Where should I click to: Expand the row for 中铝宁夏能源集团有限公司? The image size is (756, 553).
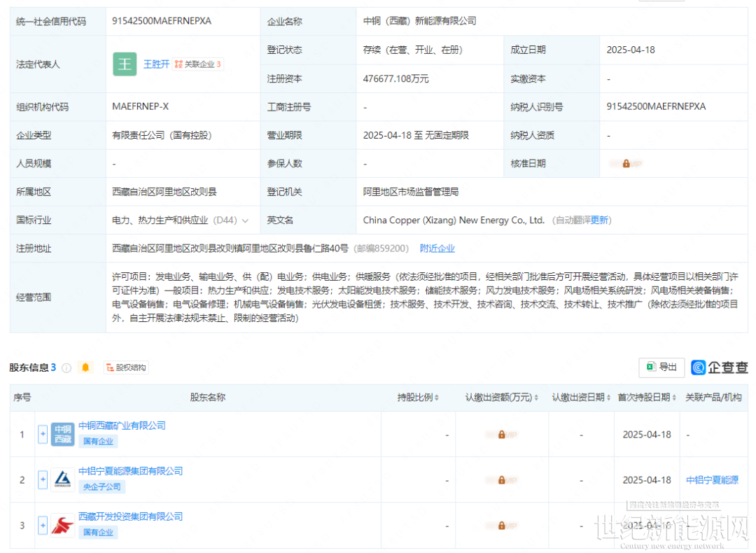(43, 479)
